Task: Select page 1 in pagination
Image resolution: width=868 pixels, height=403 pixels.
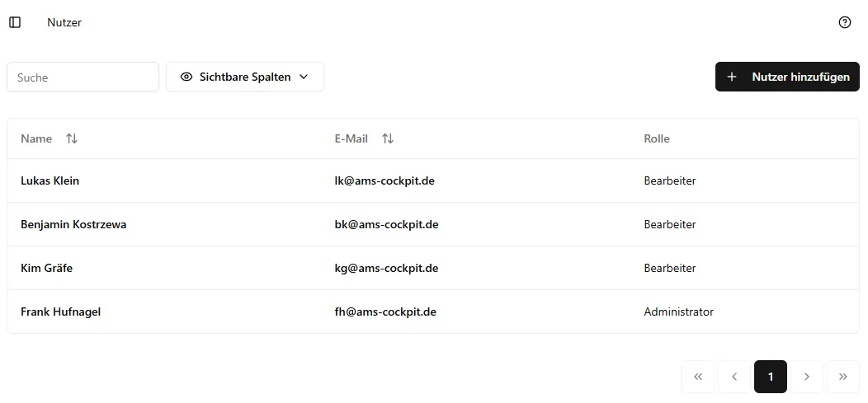Action: [x=771, y=377]
